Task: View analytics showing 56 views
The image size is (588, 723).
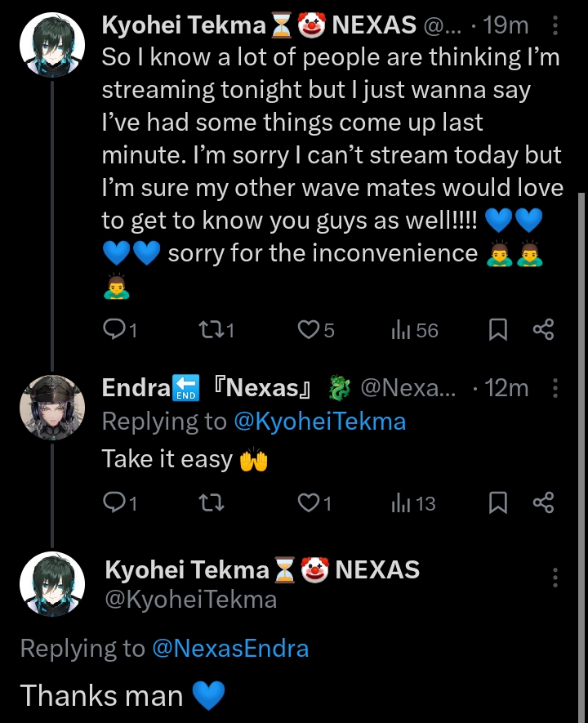Action: click(x=415, y=330)
